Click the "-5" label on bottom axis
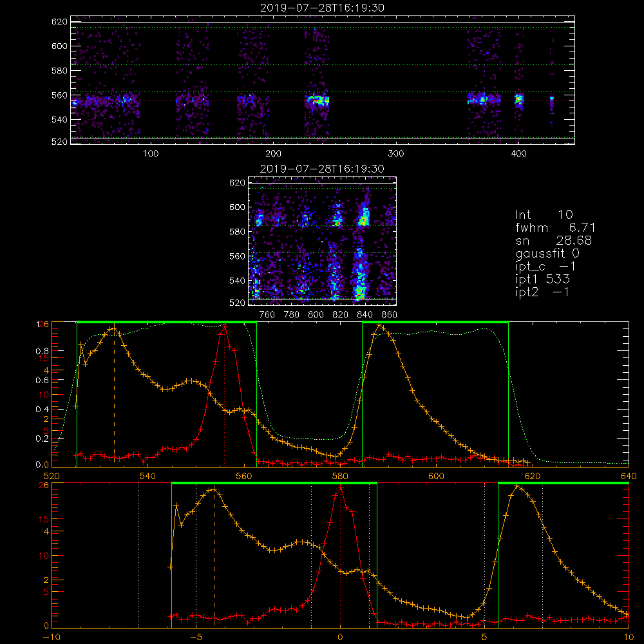Image resolution: width=644 pixels, height=644 pixels. 196,638
